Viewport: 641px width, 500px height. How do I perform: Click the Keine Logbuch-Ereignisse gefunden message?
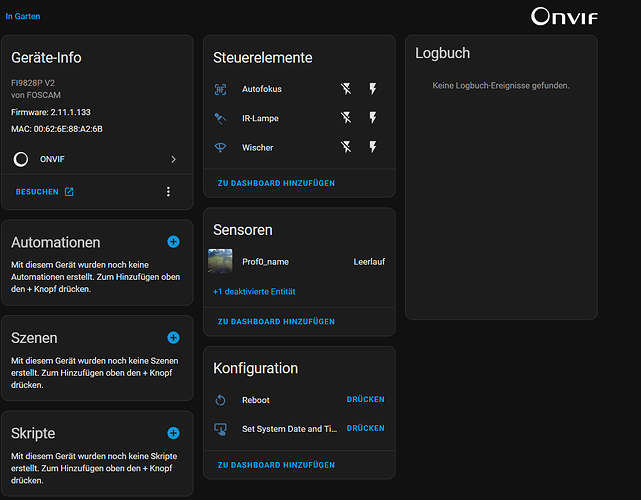[501, 85]
